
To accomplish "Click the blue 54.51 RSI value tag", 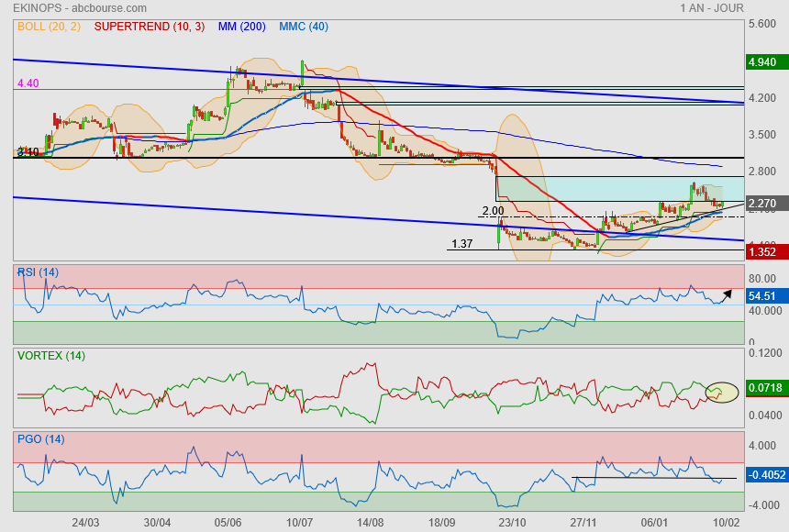I will pyautogui.click(x=763, y=296).
